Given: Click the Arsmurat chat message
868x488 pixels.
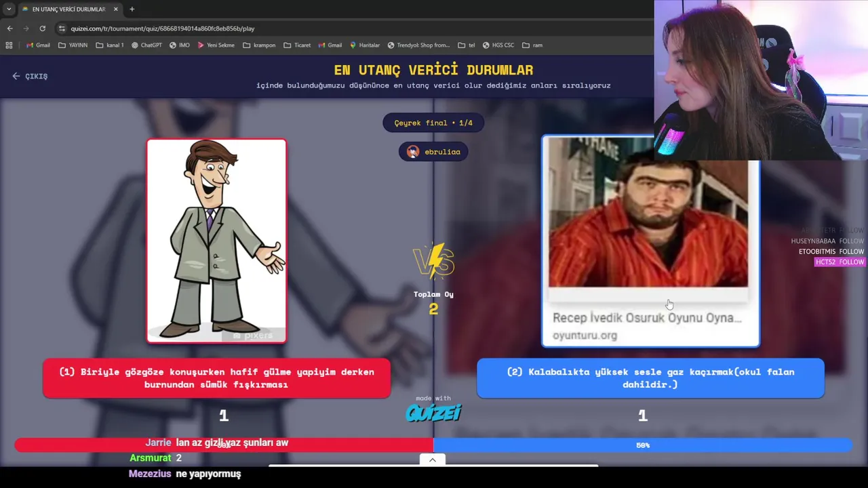Looking at the screenshot, I should tap(156, 458).
